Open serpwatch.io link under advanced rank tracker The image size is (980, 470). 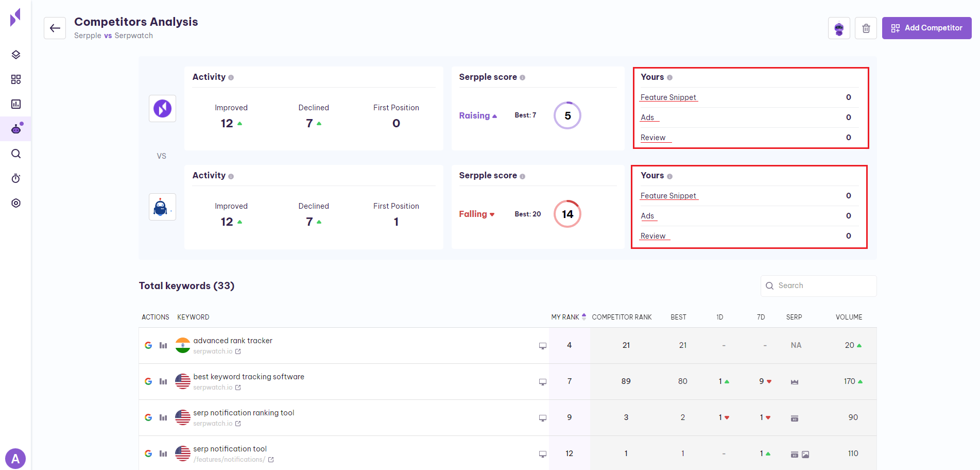pos(217,351)
